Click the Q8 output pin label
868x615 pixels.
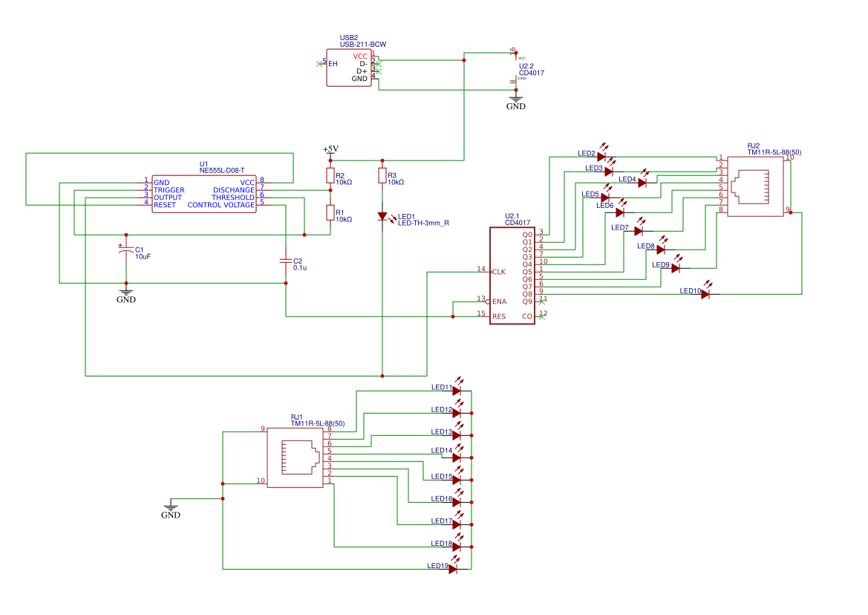point(527,294)
